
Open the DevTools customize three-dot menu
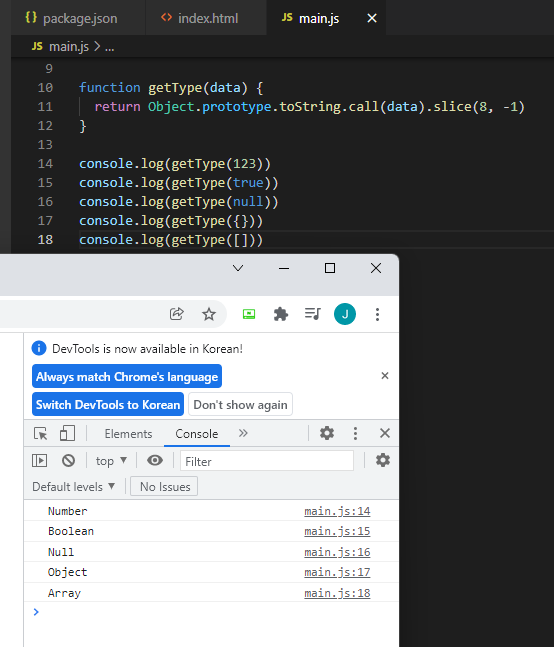click(355, 433)
